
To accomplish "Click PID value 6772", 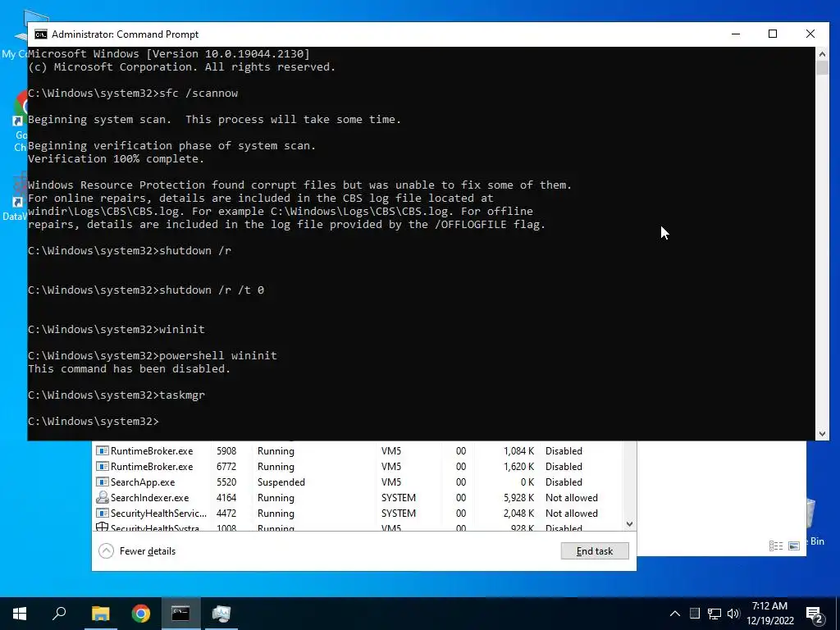I will point(226,467).
